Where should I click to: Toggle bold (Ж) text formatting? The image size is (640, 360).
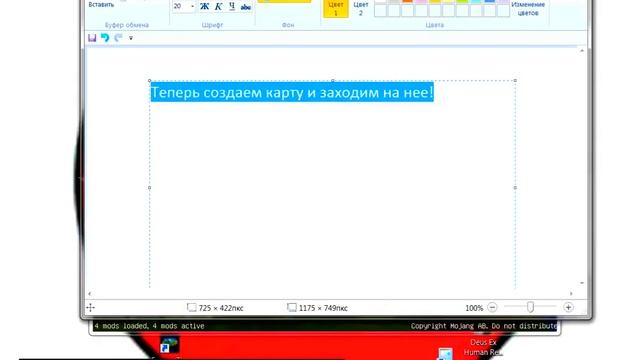(204, 7)
